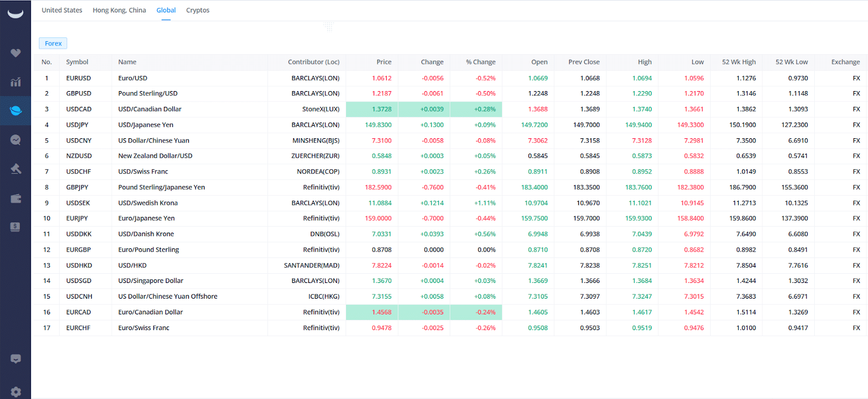
Task: Open the wallet icon in sidebar
Action: click(16, 198)
